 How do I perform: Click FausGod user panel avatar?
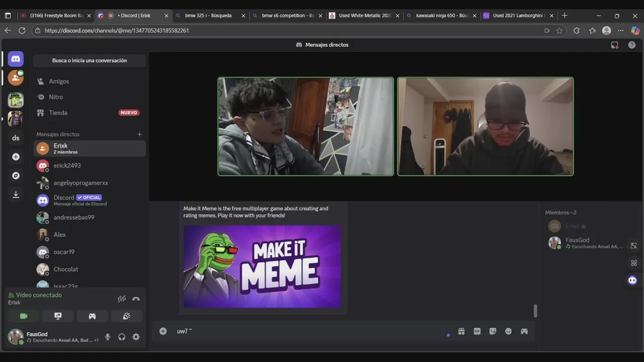(x=16, y=336)
